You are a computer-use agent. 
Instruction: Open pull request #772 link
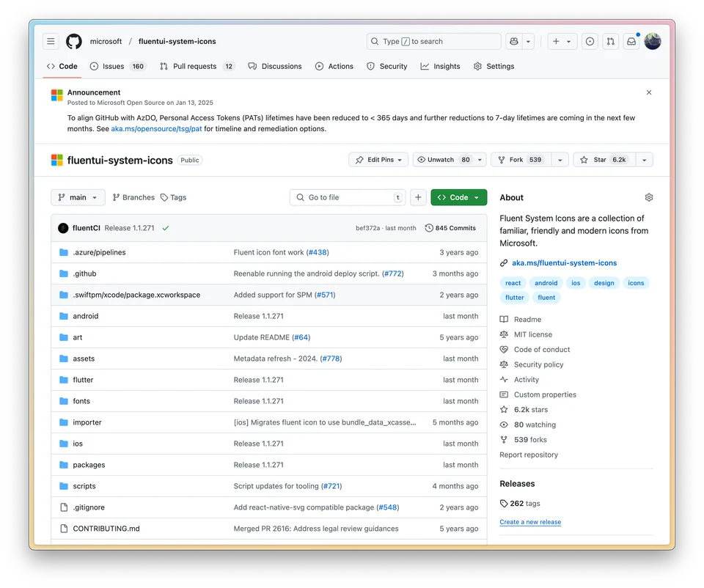[x=393, y=273]
